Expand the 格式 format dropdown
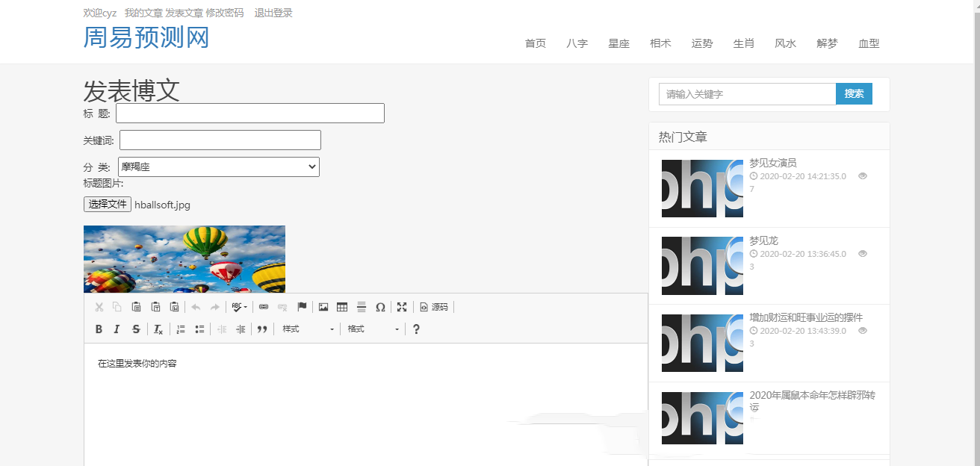The image size is (980, 466). click(x=373, y=329)
